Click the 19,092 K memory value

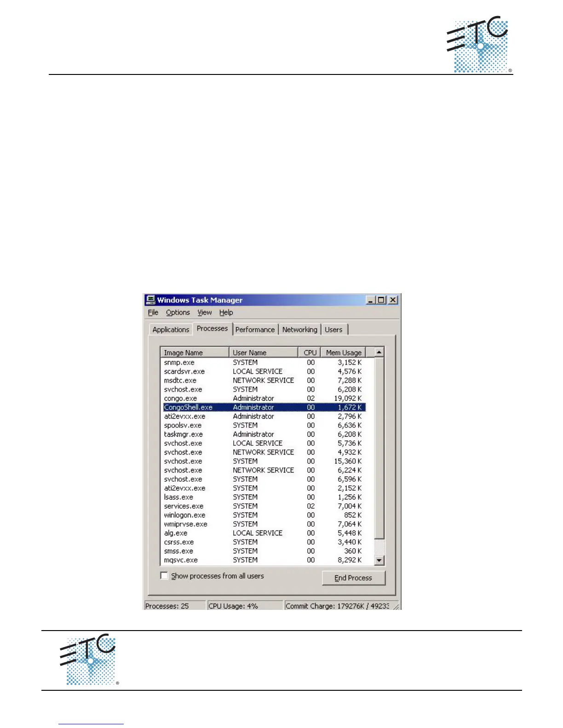coord(348,398)
